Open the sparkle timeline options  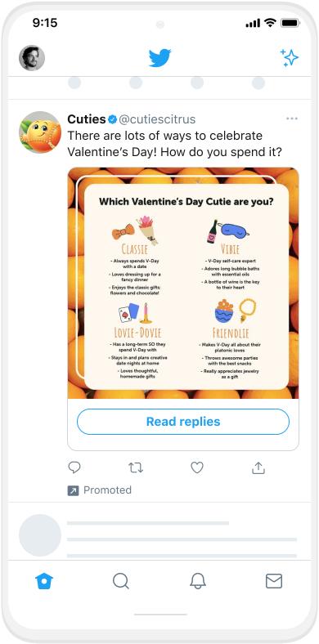pyautogui.click(x=289, y=58)
